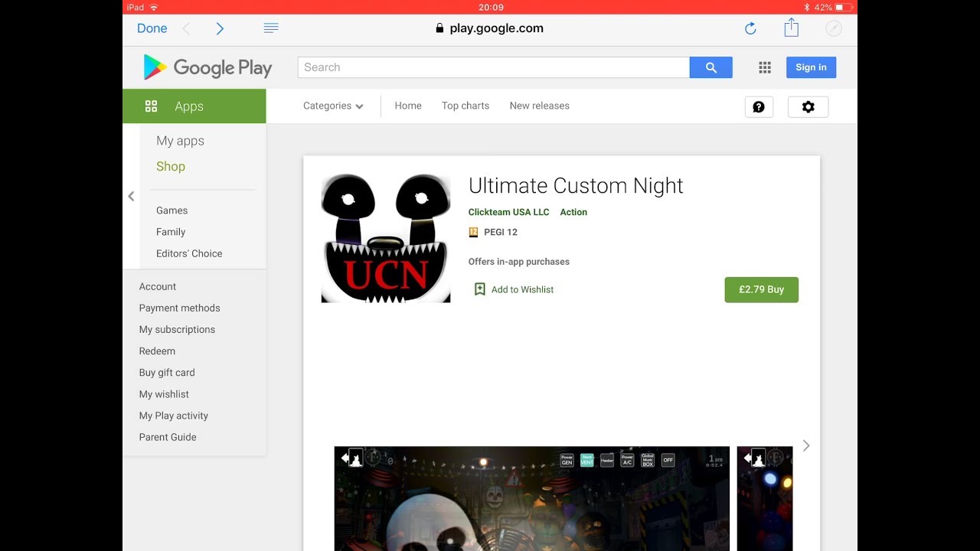Tap the Safari forward arrow
The height and width of the screenshot is (551, 980).
pos(220,28)
